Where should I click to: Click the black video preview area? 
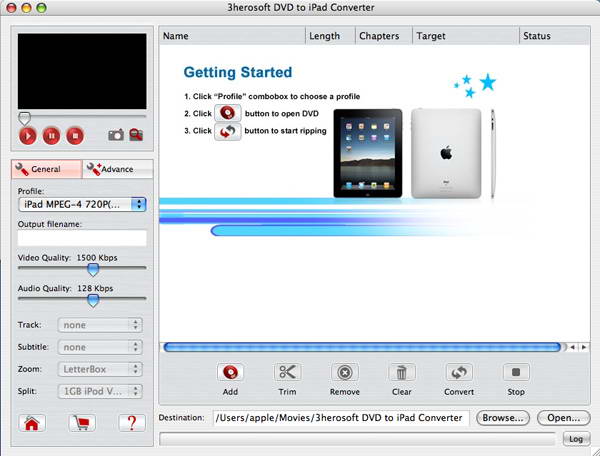[x=82, y=71]
